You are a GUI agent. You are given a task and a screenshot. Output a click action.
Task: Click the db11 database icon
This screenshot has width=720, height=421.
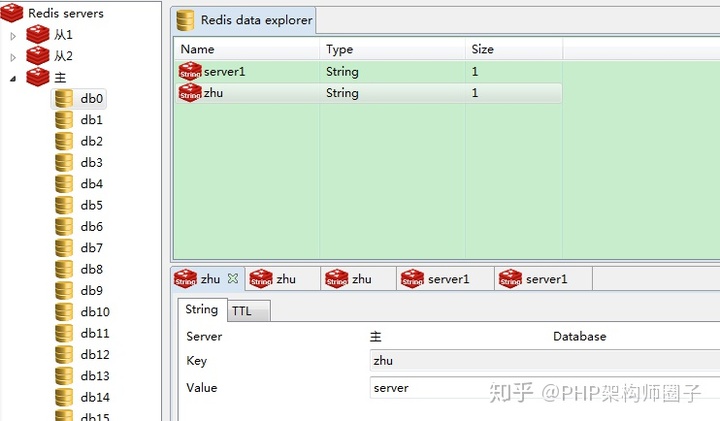coord(64,333)
